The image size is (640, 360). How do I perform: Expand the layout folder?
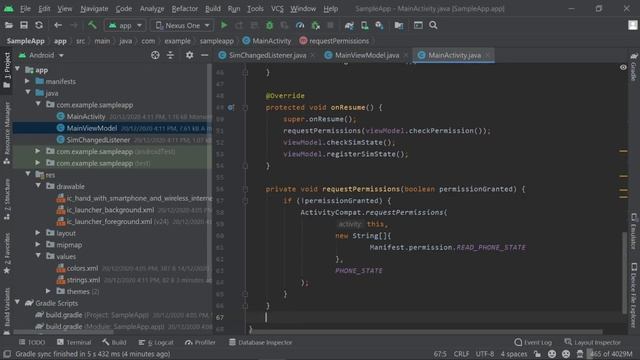point(38,233)
